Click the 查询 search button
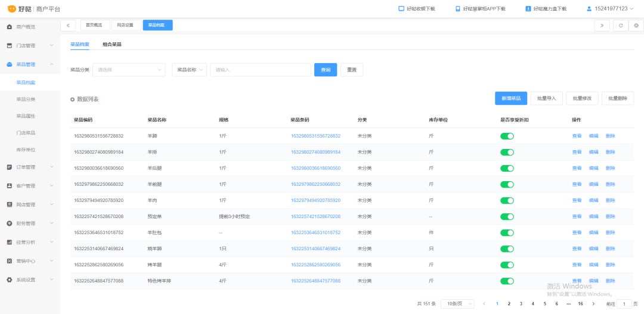The height and width of the screenshot is (314, 644). 326,70
